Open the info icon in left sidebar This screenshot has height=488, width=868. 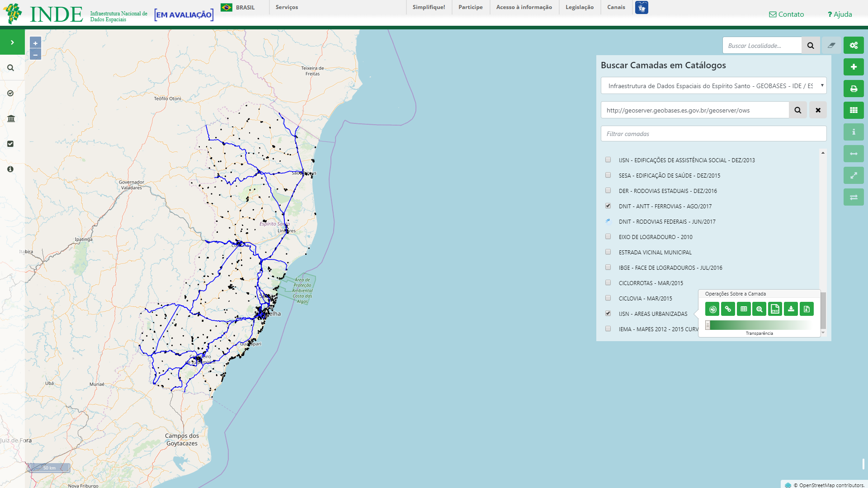(x=10, y=169)
